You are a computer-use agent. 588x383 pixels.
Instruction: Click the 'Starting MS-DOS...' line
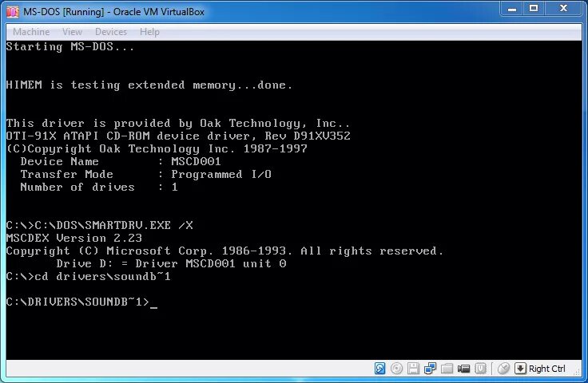click(x=70, y=47)
